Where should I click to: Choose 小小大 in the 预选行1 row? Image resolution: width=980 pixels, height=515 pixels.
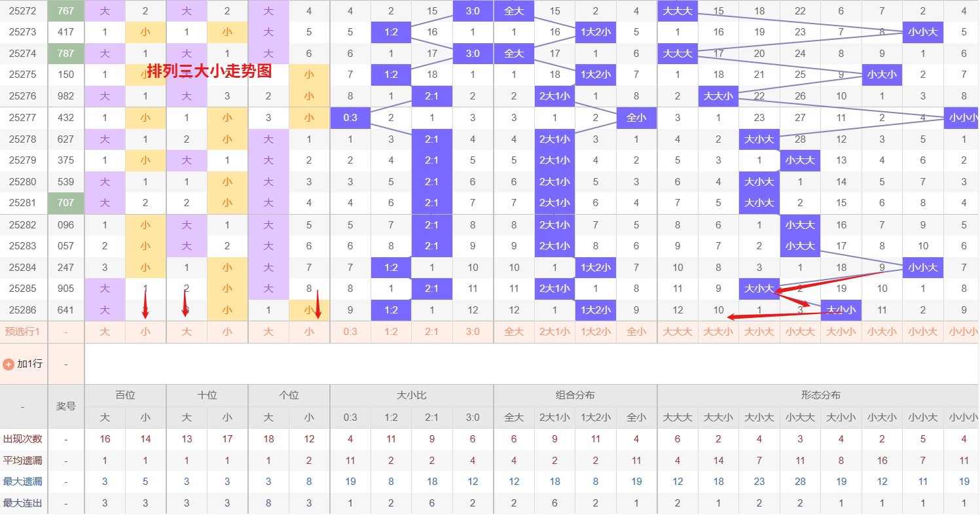[x=923, y=332]
